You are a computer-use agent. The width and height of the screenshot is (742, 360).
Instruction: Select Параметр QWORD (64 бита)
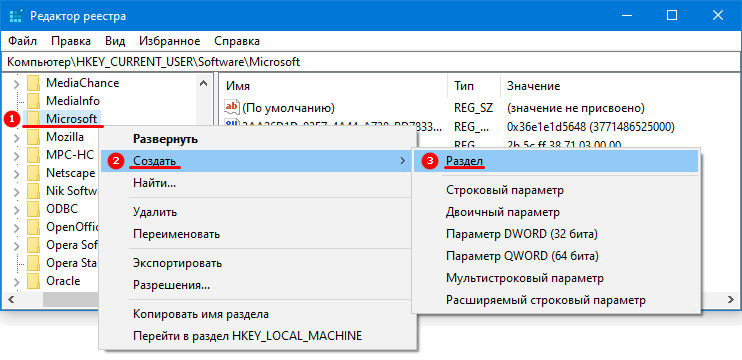point(556,256)
